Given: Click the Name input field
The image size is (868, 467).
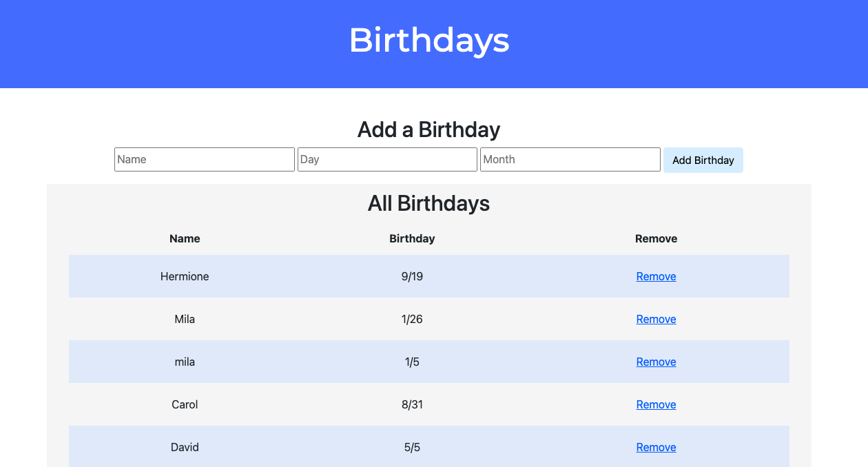Looking at the screenshot, I should 205,159.
